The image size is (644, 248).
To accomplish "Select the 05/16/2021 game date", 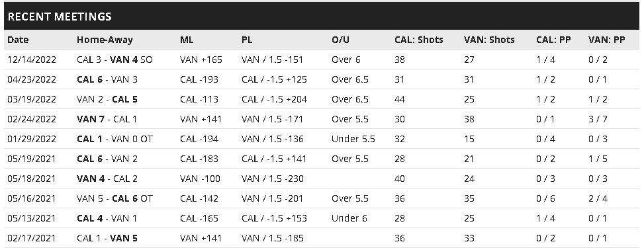I will pyautogui.click(x=31, y=198).
